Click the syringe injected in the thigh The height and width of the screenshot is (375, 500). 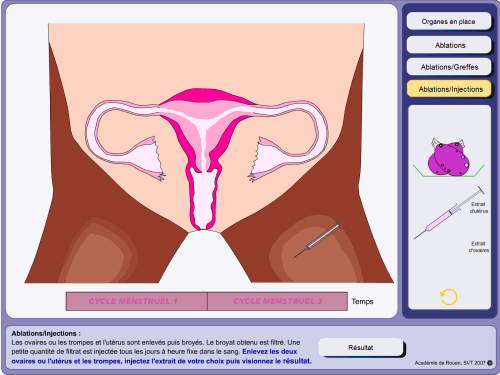coord(318,240)
